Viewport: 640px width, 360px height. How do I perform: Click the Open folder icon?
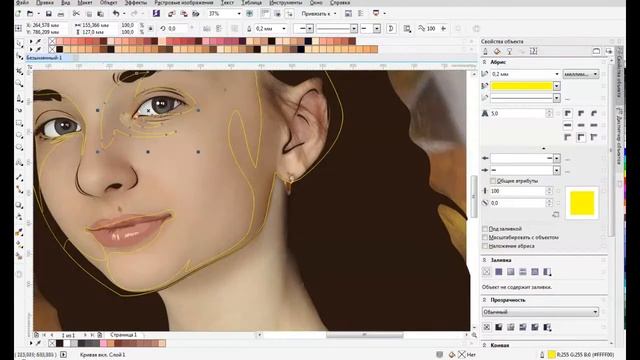(30, 14)
